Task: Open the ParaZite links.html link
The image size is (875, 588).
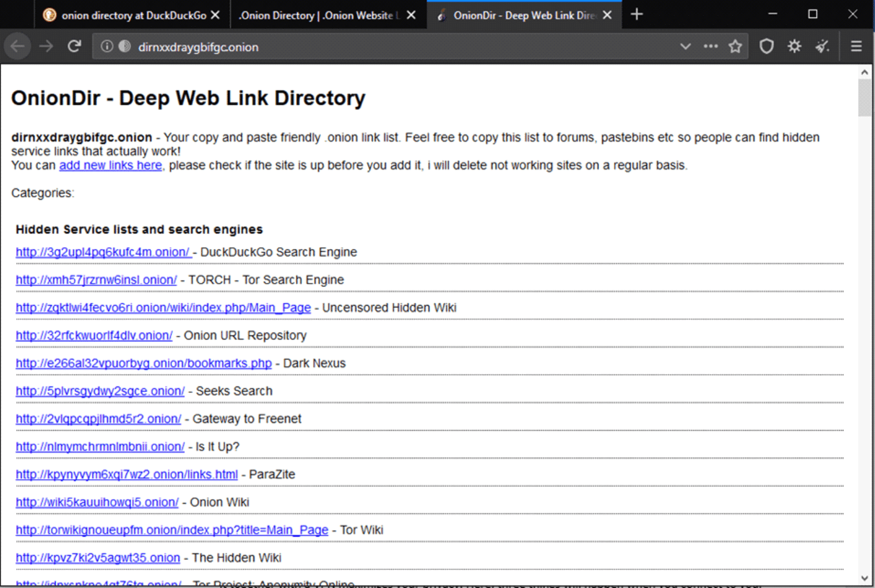Action: (x=127, y=474)
